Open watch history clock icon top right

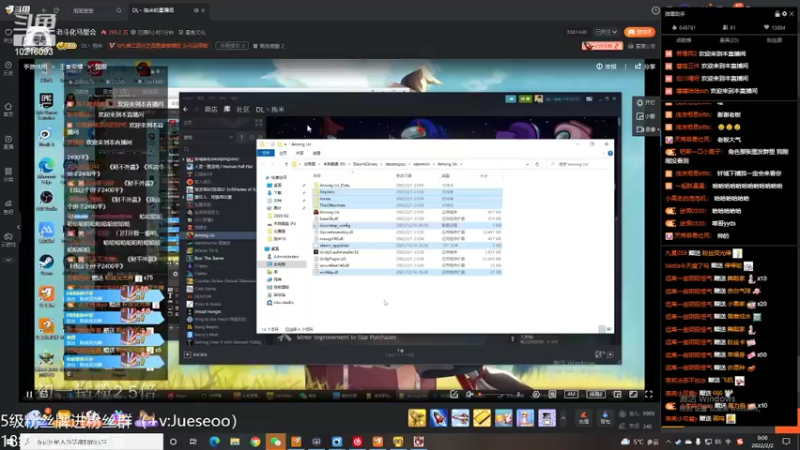655,10
